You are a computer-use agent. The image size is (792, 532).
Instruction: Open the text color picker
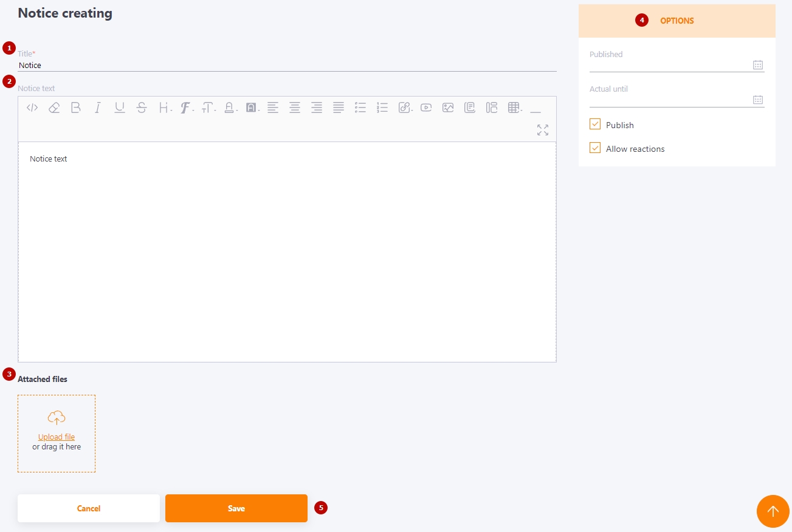click(230, 107)
